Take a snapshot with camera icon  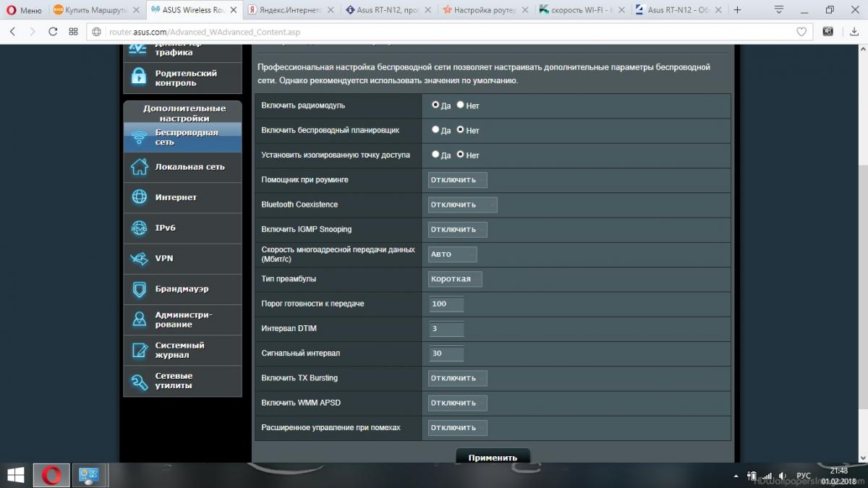[827, 32]
